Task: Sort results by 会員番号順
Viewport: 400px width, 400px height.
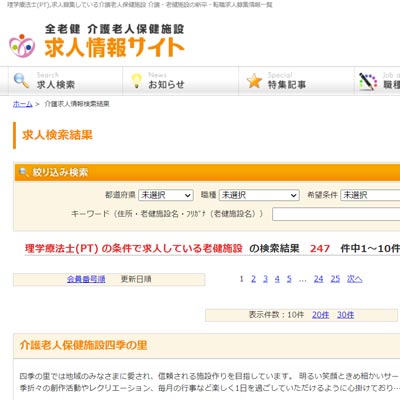Action: point(86,279)
